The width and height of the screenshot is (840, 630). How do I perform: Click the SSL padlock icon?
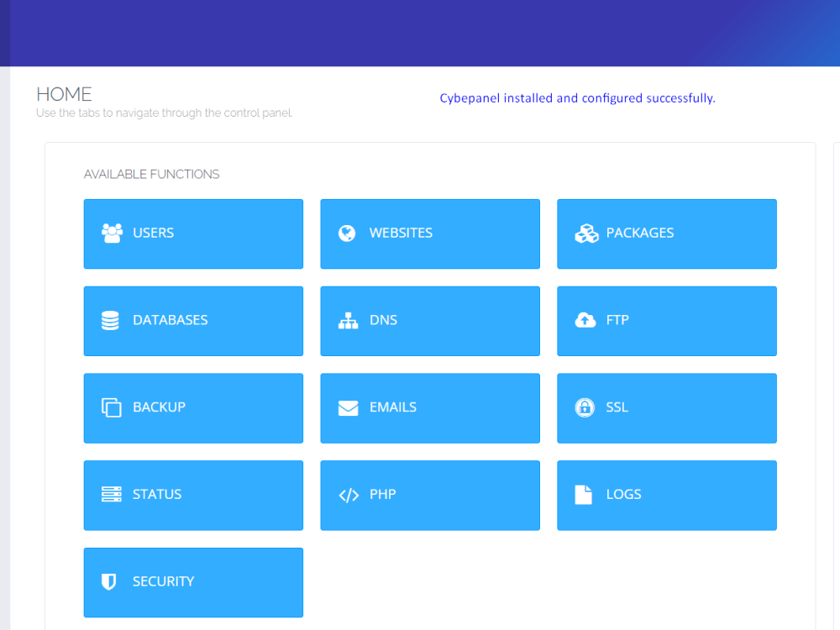click(x=585, y=407)
